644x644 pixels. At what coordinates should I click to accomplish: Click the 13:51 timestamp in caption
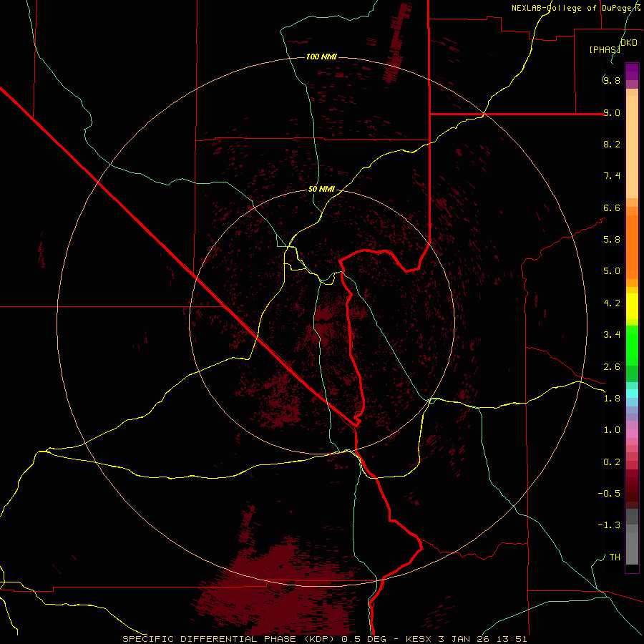pos(512,639)
